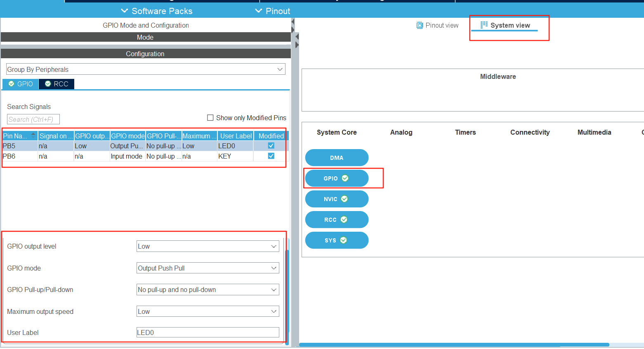Open the Pinout menu
This screenshot has width=644, height=349.
click(273, 11)
